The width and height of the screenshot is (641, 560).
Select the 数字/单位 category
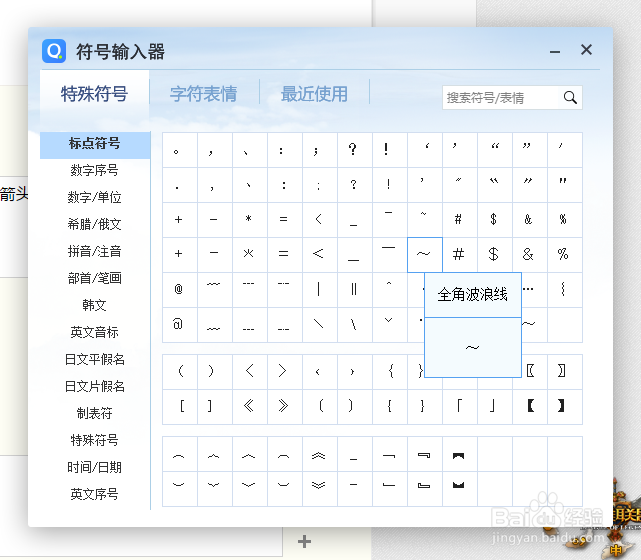point(95,197)
